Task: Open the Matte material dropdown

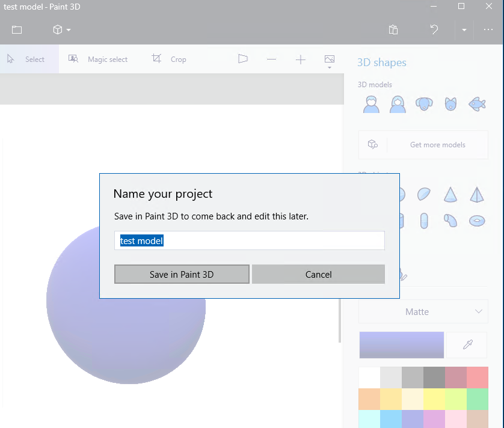Action: (x=423, y=311)
